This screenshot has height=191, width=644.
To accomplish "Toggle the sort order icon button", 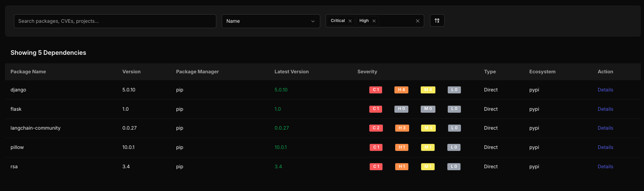I will click(x=437, y=20).
